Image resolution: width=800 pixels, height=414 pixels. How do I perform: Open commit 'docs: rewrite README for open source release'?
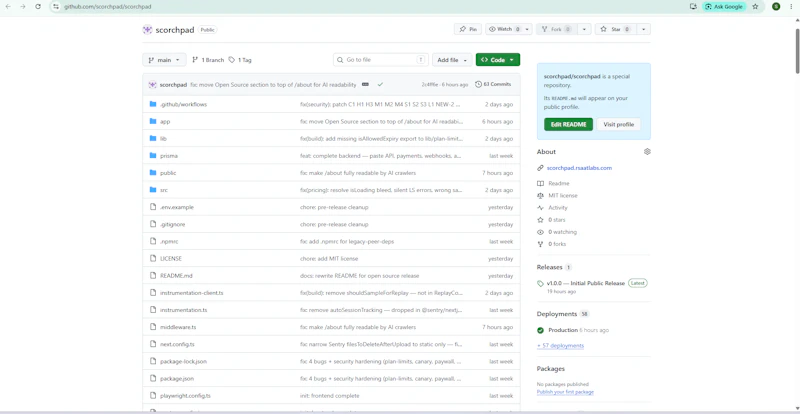pyautogui.click(x=359, y=276)
